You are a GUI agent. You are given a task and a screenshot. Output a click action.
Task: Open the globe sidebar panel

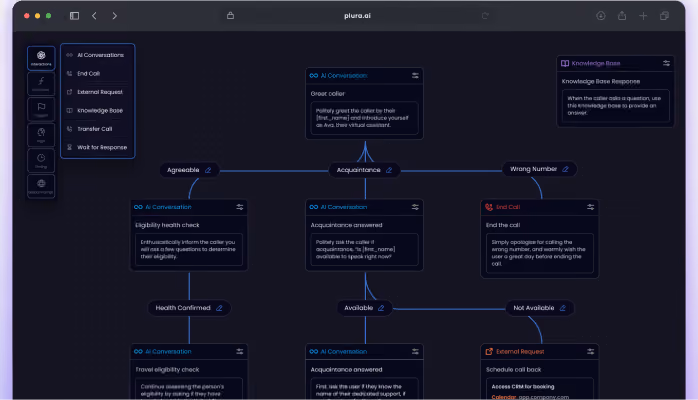point(41,186)
